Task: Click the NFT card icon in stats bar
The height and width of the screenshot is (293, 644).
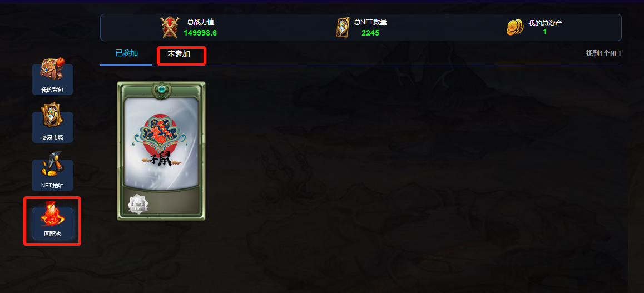Action: [343, 27]
